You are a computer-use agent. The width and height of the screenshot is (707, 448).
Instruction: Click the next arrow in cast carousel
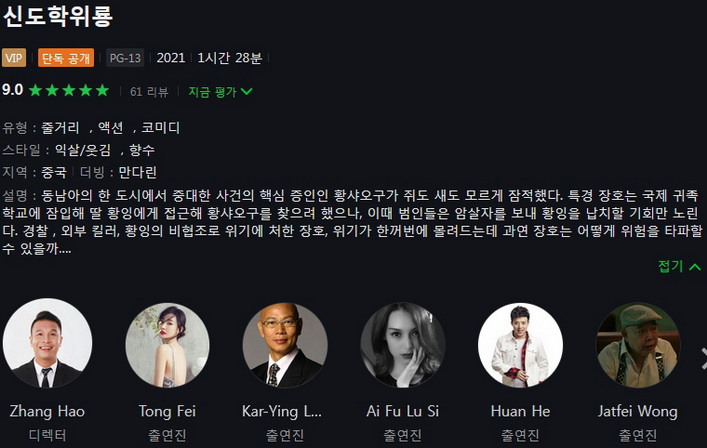(703, 358)
